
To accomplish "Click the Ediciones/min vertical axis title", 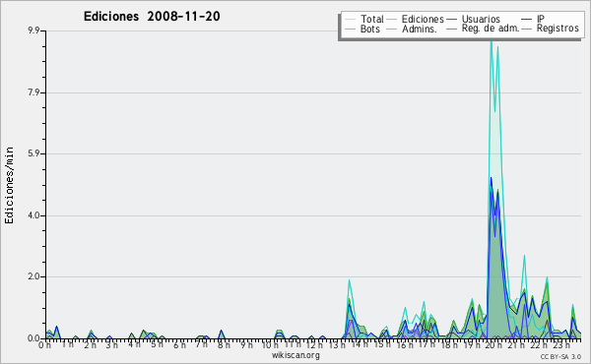I will point(9,186).
